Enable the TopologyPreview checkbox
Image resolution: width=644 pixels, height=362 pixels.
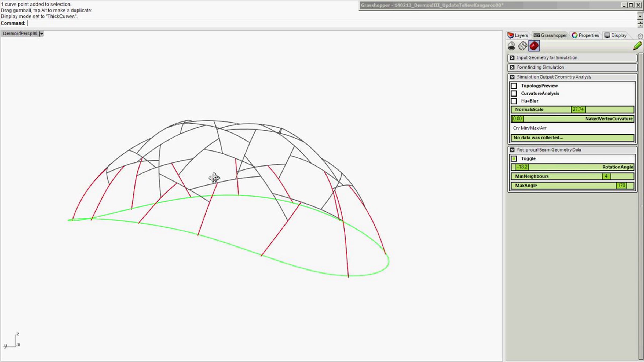[514, 86]
